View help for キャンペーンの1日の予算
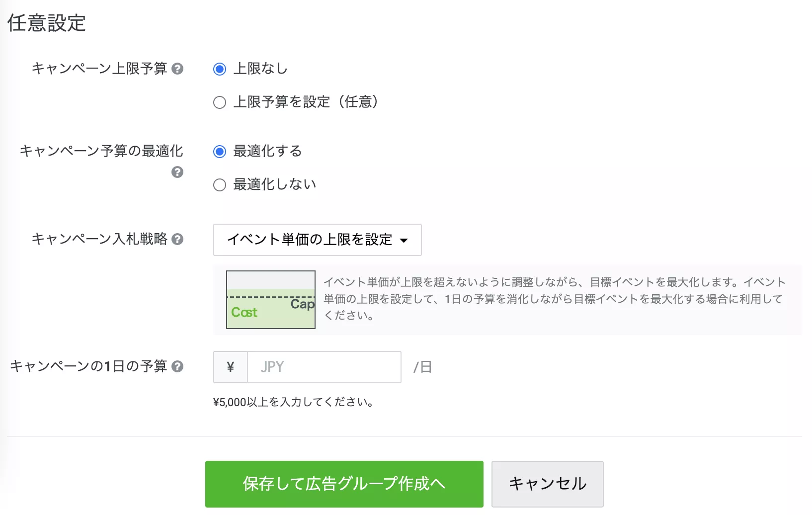Image resolution: width=812 pixels, height=515 pixels. point(177,366)
